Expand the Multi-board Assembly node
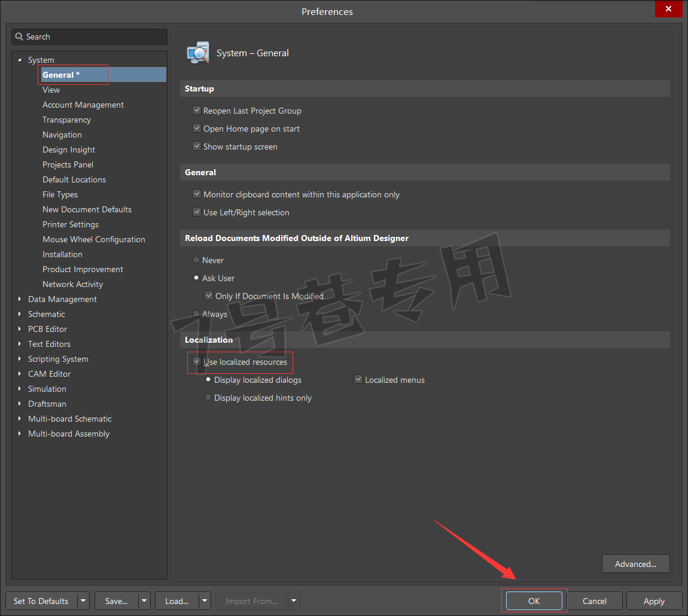The width and height of the screenshot is (688, 616). point(19,434)
